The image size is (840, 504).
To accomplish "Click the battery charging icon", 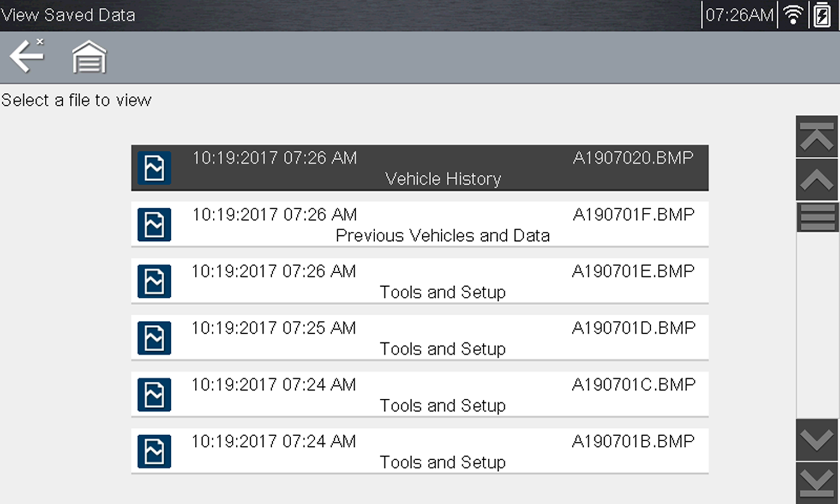I will point(822,15).
